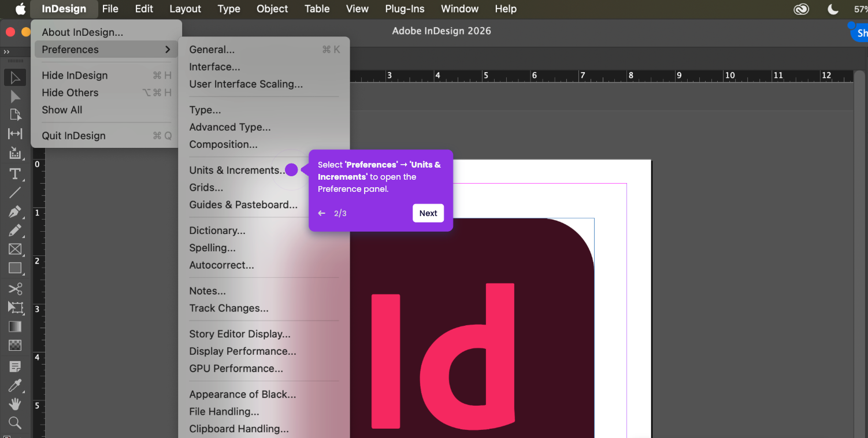Select the Gradient Feather tool
The height and width of the screenshot is (438, 868).
(x=15, y=346)
